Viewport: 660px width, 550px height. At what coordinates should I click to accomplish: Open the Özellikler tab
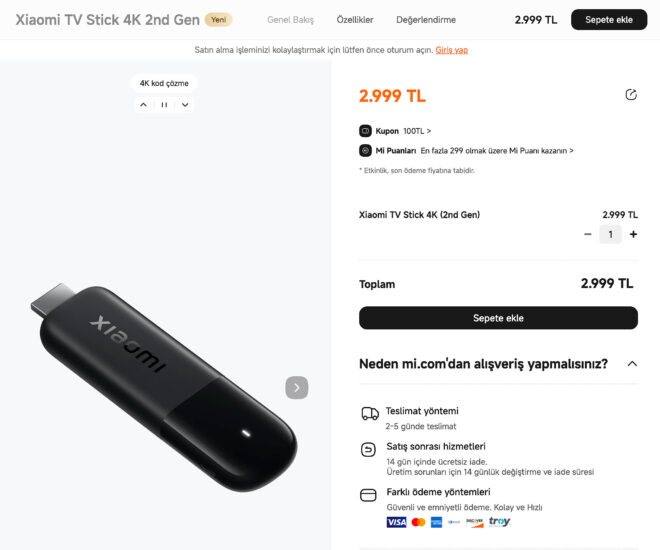tap(355, 20)
